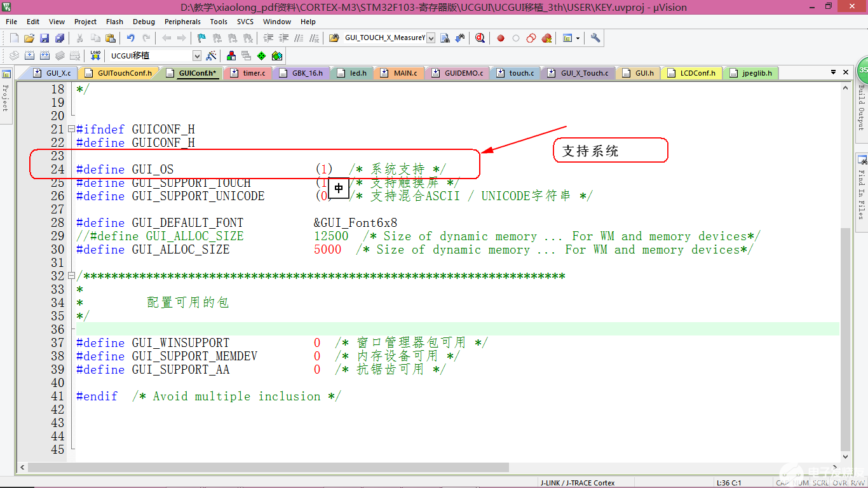Open Manage Multi-Project Workspace icon
Screen dimensions: 868x488
point(246,56)
